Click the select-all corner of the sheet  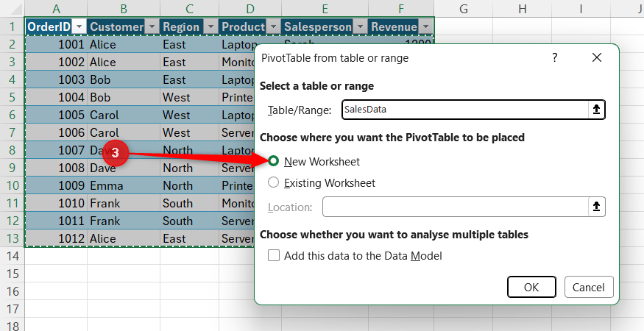(13, 8)
